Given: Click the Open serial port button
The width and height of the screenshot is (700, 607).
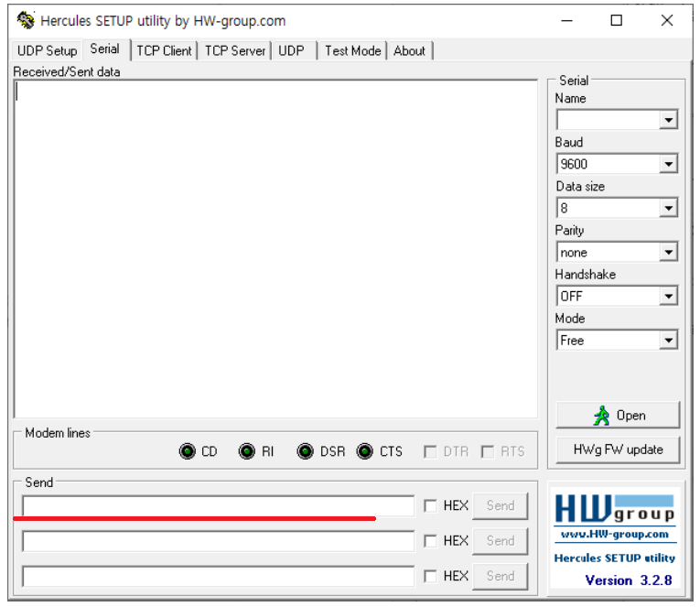Looking at the screenshot, I should coord(618,415).
